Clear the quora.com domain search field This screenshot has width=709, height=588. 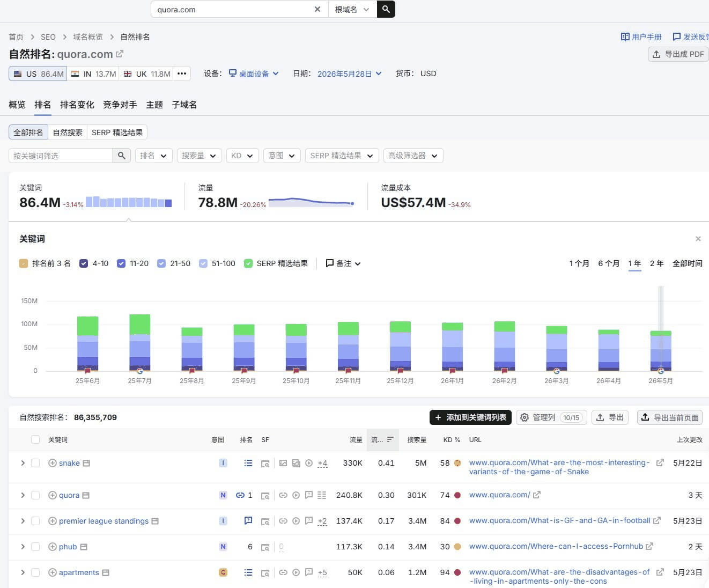317,9
